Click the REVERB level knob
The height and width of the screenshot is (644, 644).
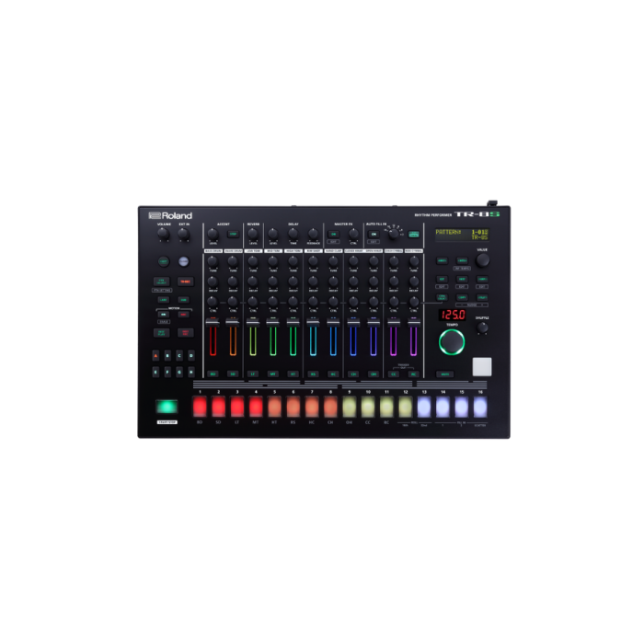pyautogui.click(x=253, y=234)
